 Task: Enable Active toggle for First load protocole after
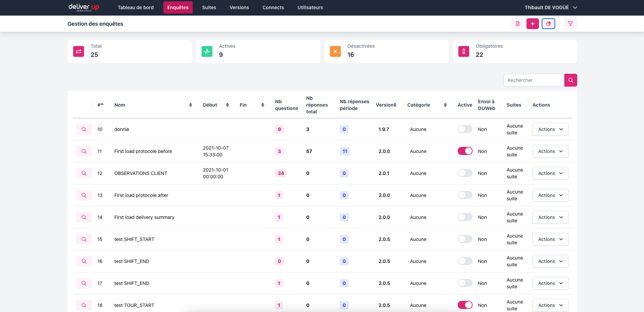[465, 195]
